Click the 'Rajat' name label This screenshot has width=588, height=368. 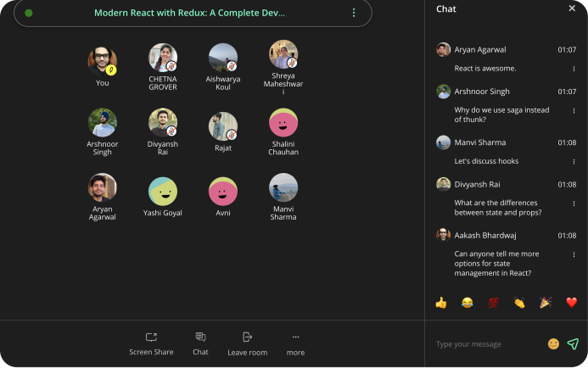(223, 148)
